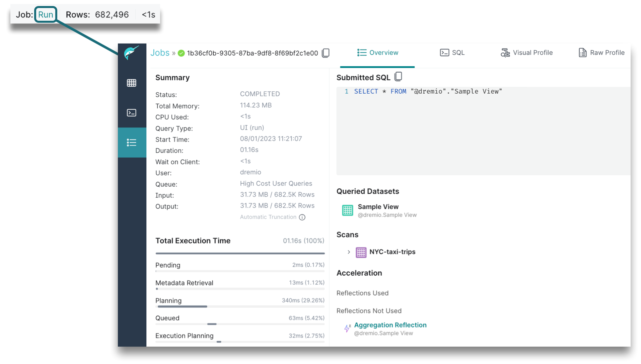Open the Aggregation Reflection link

[390, 325]
